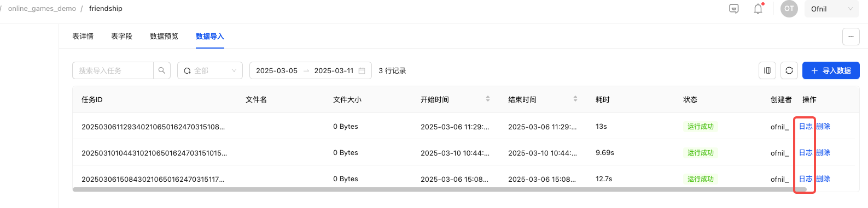This screenshot has height=208, width=868.
Task: Refresh the import task list
Action: tap(789, 70)
